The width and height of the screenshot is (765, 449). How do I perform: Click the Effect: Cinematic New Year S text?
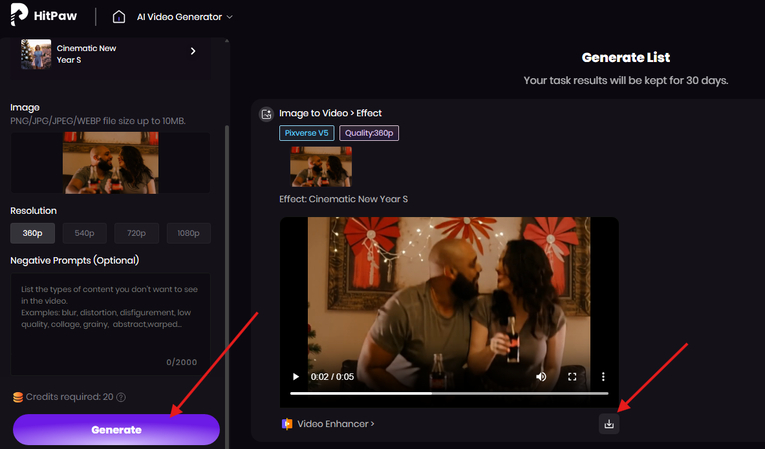click(x=343, y=199)
